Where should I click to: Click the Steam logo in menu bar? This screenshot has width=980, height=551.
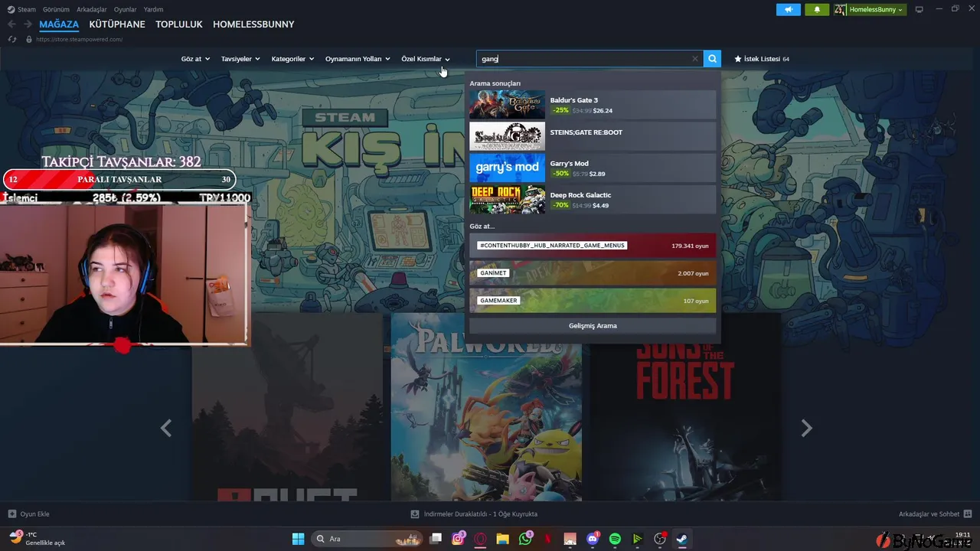point(11,9)
